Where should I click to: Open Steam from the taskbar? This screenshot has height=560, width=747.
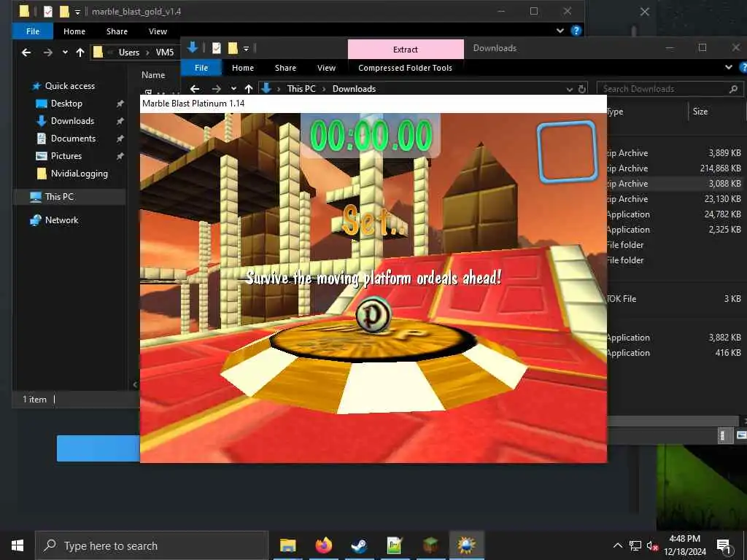(x=359, y=545)
